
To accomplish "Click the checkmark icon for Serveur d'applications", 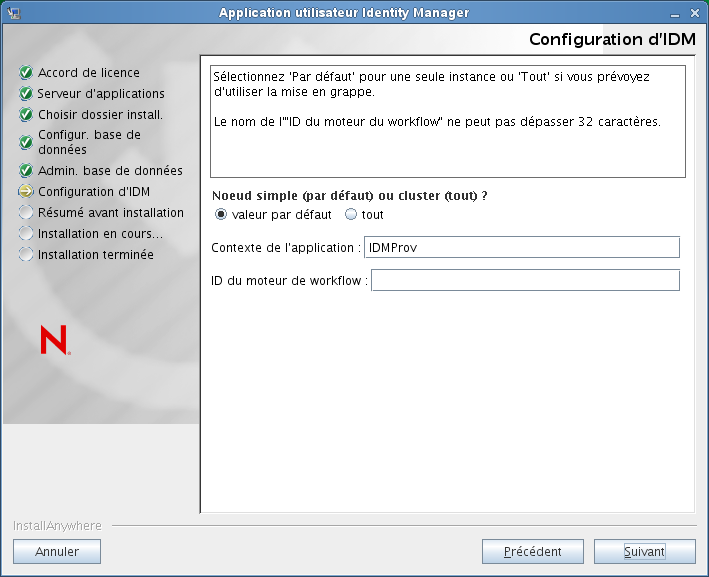I will [x=26, y=94].
